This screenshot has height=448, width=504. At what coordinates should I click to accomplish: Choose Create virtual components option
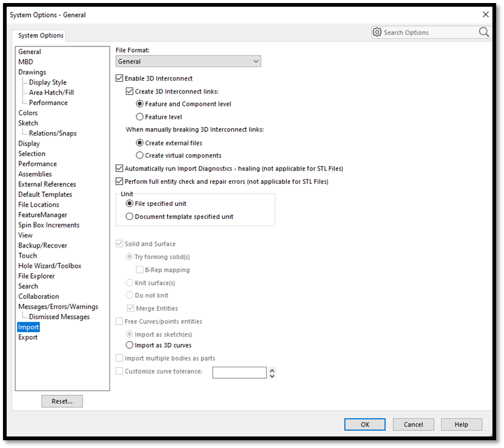(140, 155)
